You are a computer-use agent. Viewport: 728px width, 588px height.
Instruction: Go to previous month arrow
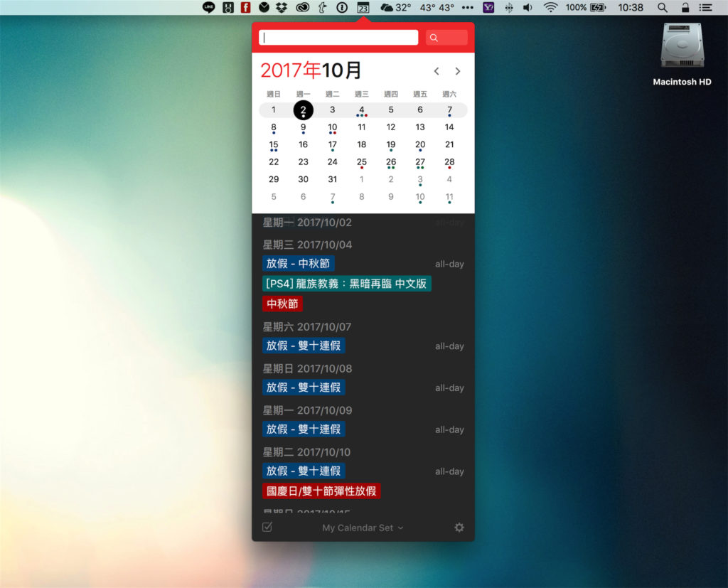point(437,71)
